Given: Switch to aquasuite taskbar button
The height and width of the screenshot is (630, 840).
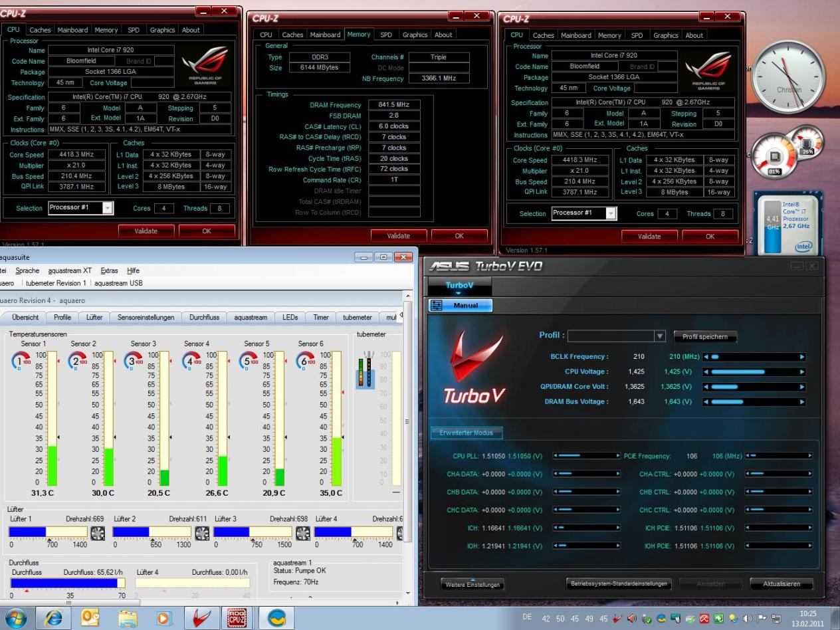Looking at the screenshot, I should [x=276, y=618].
